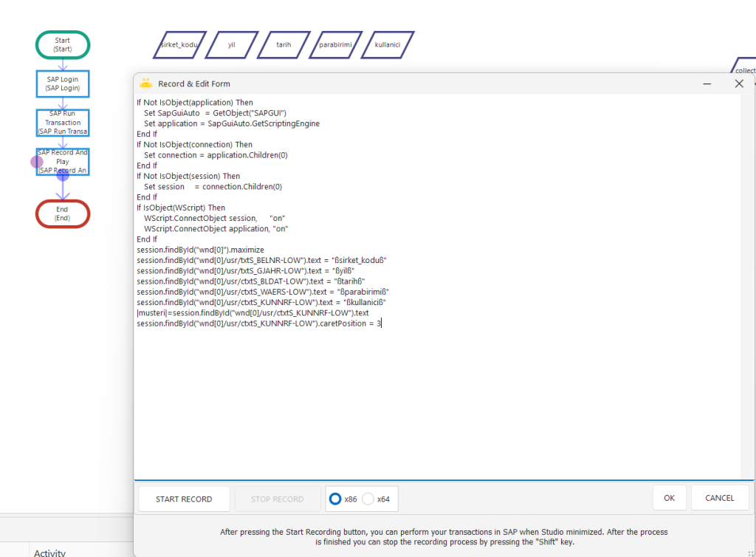Select the tarih variable parallelogram

(283, 44)
